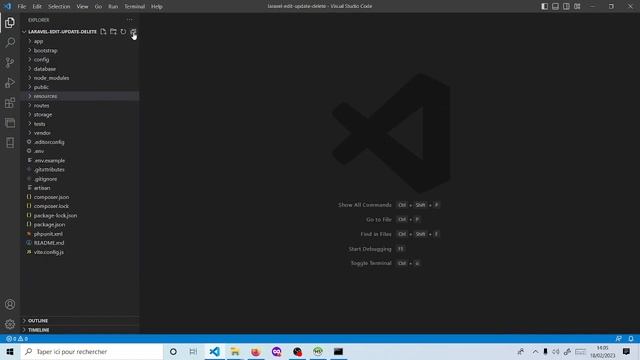Screen dimensions: 640x360
Task: Open the Edit menu
Action: pyautogui.click(x=37, y=7)
